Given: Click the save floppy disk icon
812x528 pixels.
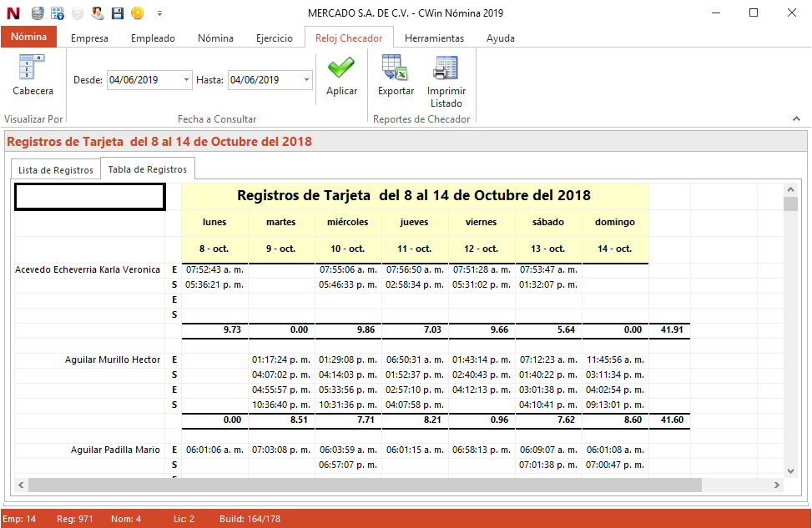Looking at the screenshot, I should click(x=118, y=13).
